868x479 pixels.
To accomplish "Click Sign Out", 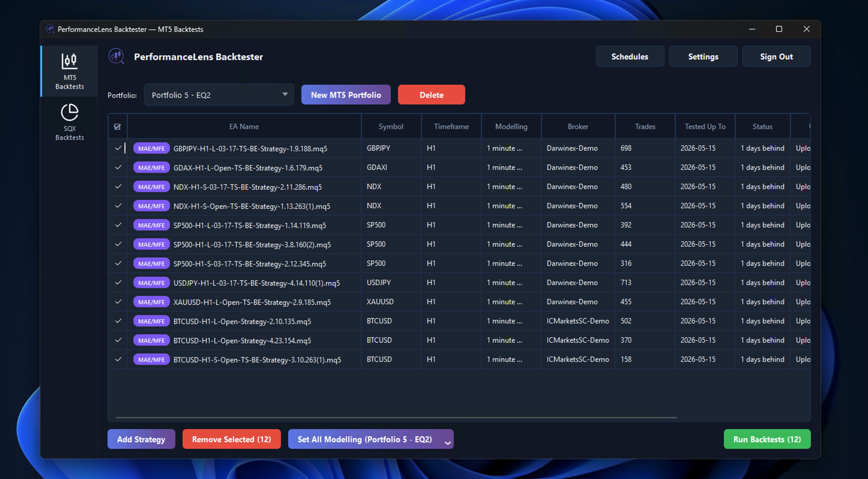I will pyautogui.click(x=776, y=57).
